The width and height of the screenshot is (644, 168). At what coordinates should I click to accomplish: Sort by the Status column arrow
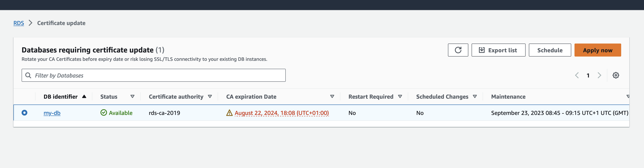[x=132, y=97]
